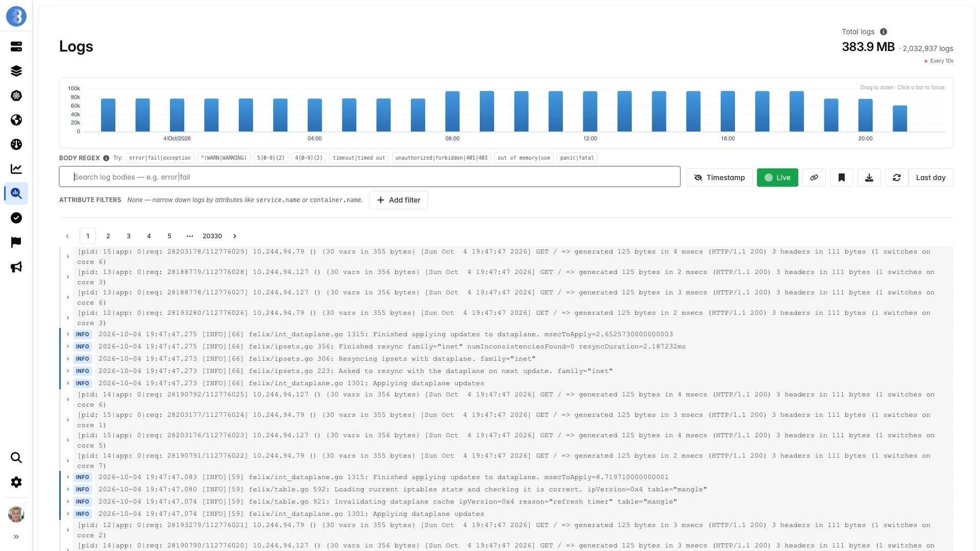Viewport: 980px width, 551px height.
Task: Refresh logs with the refresh icon
Action: click(897, 178)
